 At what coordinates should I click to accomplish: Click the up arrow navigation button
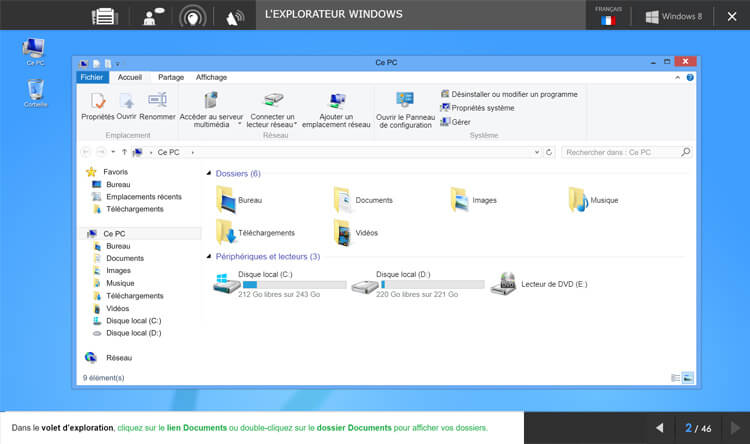pyautogui.click(x=124, y=152)
